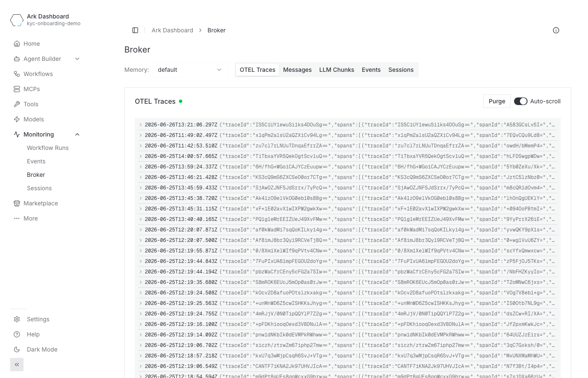Click the Tools wrench icon
The image size is (588, 378).
click(x=17, y=104)
